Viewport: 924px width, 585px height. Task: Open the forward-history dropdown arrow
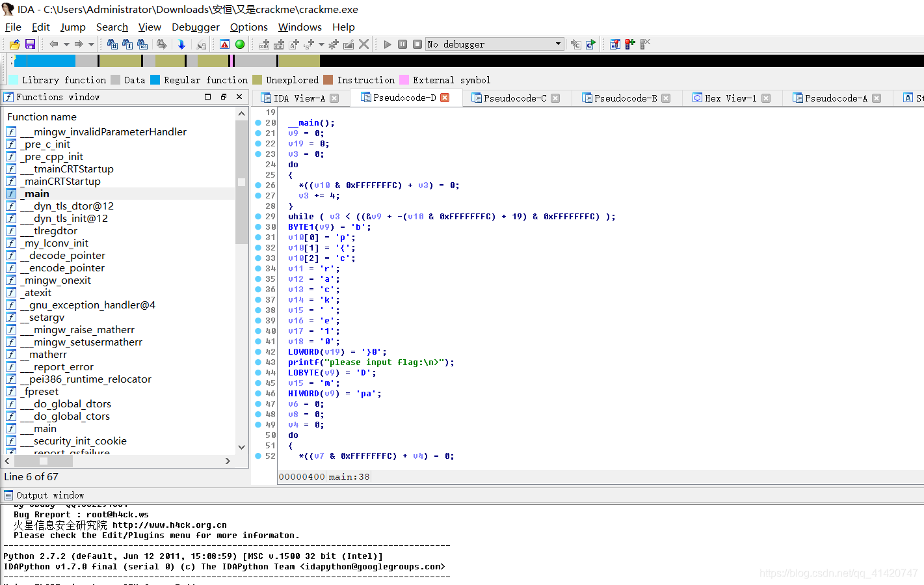point(91,44)
